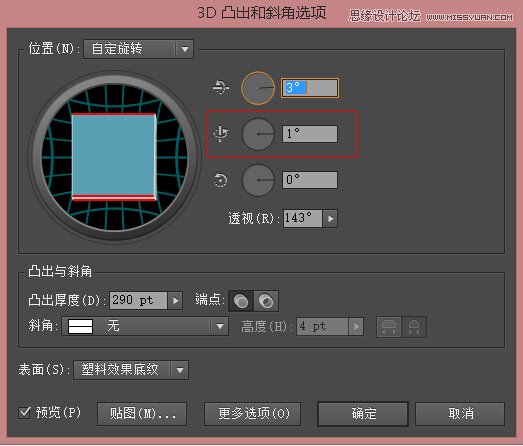Open the 位置 position dropdown 自定旋转
523x446 pixels.
coord(138,49)
